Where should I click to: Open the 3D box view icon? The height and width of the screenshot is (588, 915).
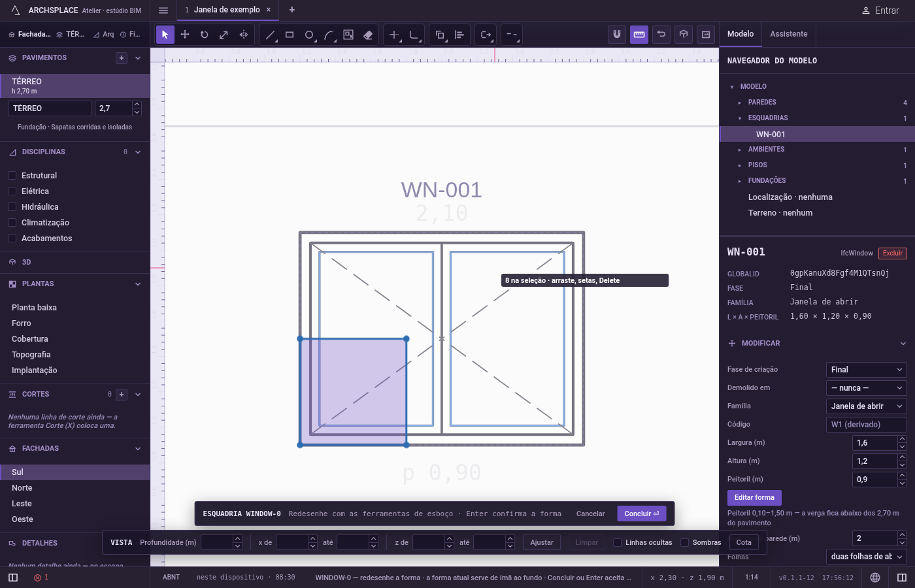pos(684,35)
